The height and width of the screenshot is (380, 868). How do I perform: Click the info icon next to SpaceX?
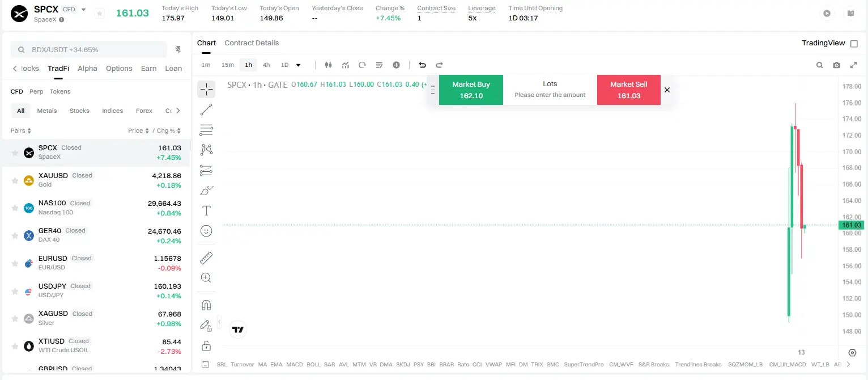[61, 19]
